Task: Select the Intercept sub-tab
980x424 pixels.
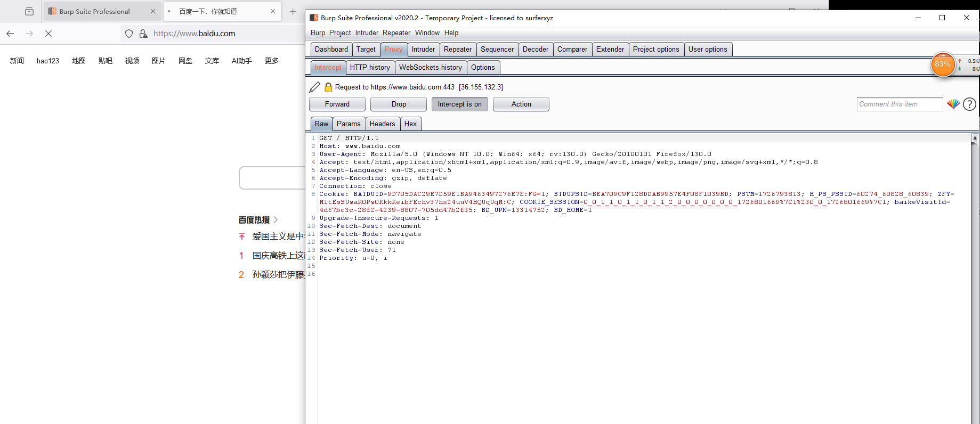Action: tap(328, 67)
